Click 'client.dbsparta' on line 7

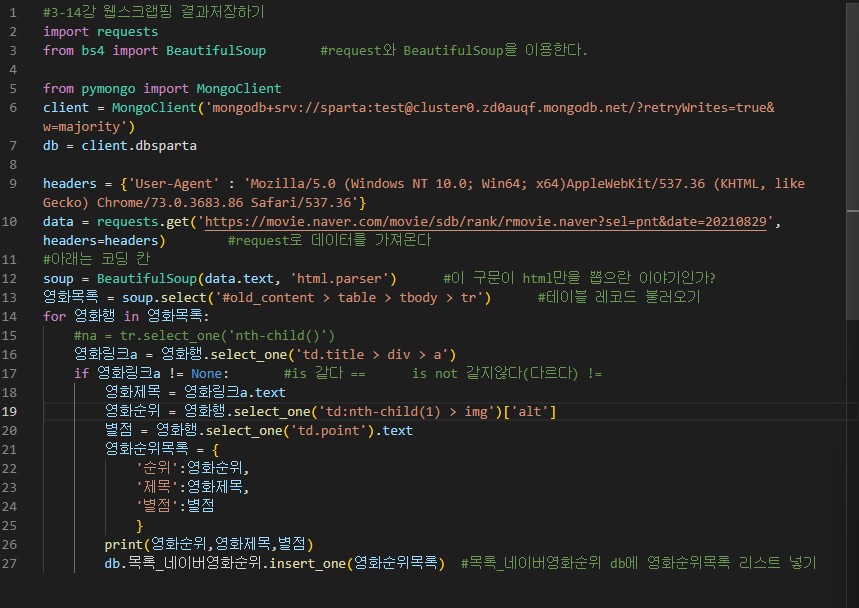[139, 146]
